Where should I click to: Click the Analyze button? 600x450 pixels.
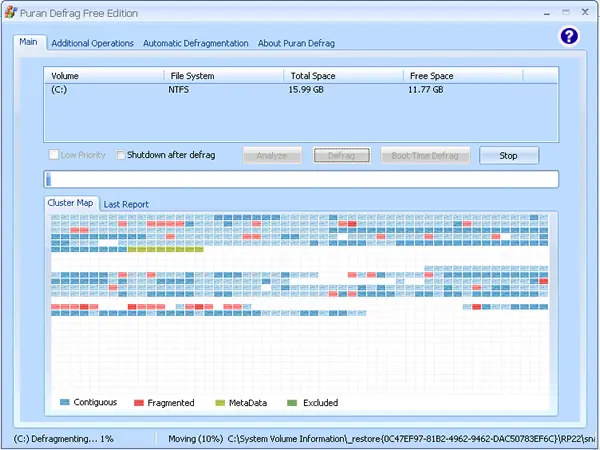pyautogui.click(x=272, y=155)
